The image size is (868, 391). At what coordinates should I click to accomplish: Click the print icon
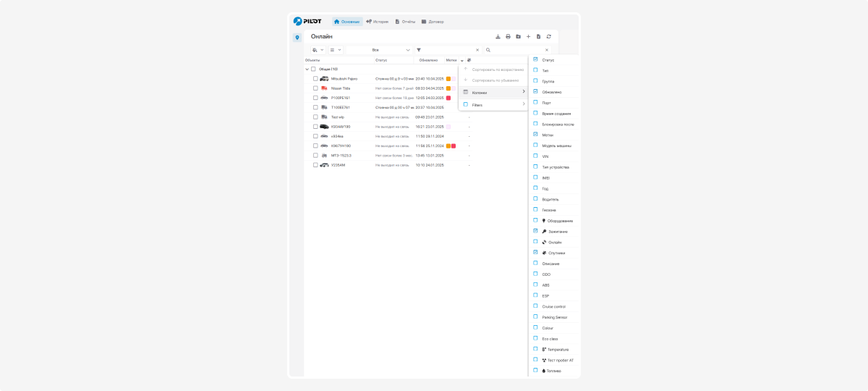508,36
